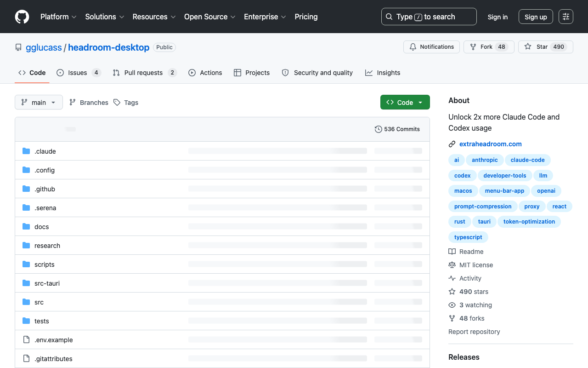Screen dimensions: 588x368
Task: Click the search magnifier icon
Action: click(389, 17)
